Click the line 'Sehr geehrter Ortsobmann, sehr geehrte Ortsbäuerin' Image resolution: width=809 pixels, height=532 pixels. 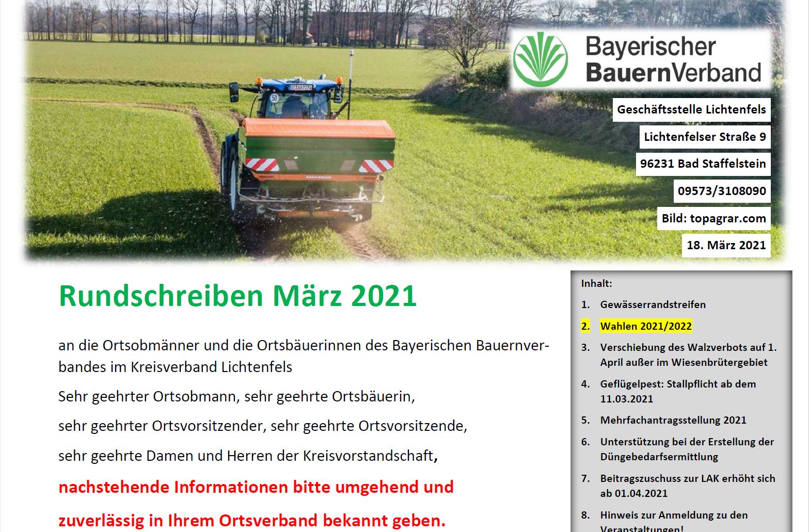point(236,396)
